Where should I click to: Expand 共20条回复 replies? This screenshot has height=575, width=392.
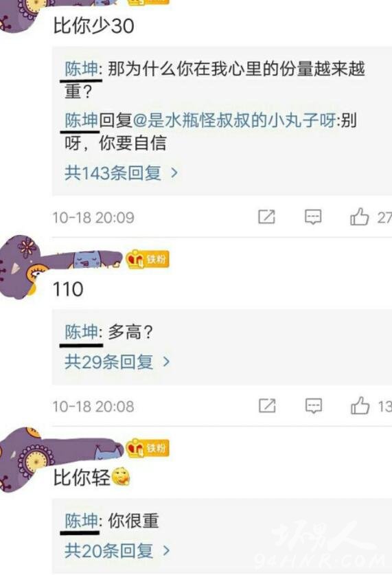[117, 551]
